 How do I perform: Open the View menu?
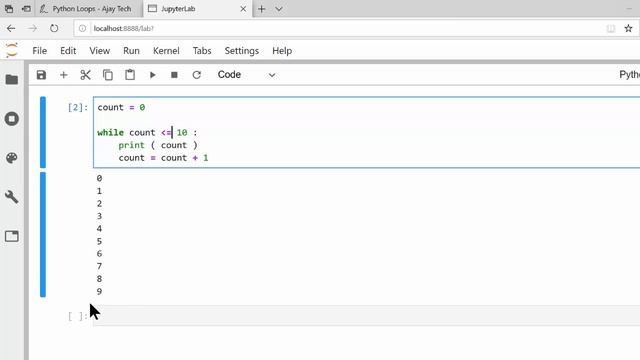tap(100, 51)
